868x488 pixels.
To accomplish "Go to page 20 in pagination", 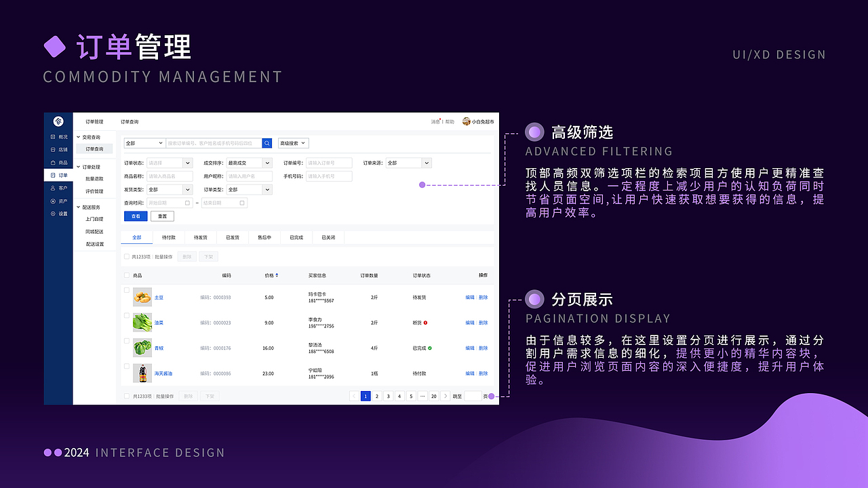I will coord(433,396).
